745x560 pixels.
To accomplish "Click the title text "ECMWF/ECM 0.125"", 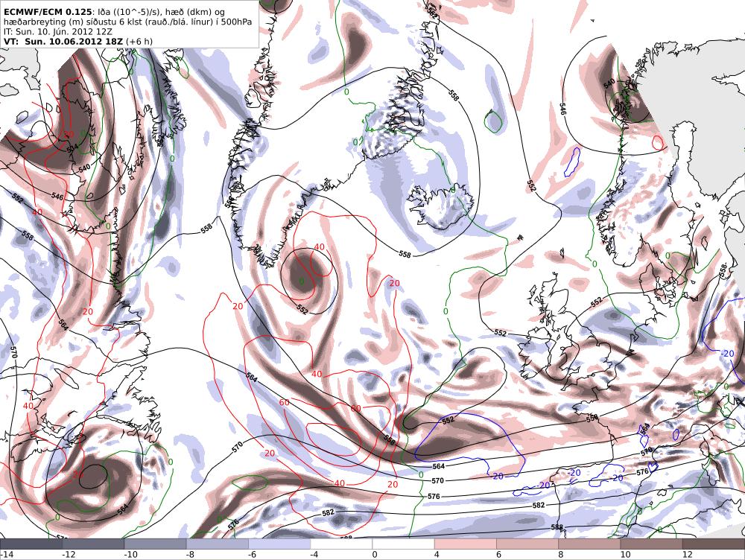I will [x=47, y=12].
